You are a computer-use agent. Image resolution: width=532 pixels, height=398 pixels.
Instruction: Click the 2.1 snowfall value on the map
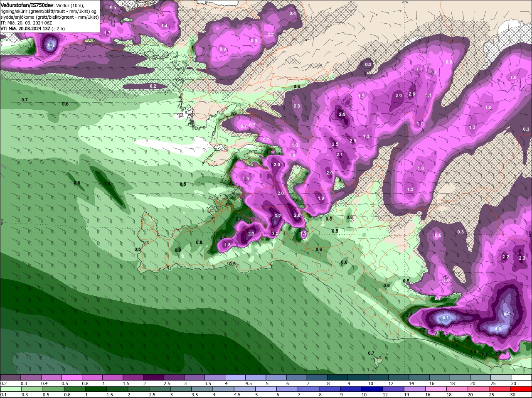click(340, 155)
